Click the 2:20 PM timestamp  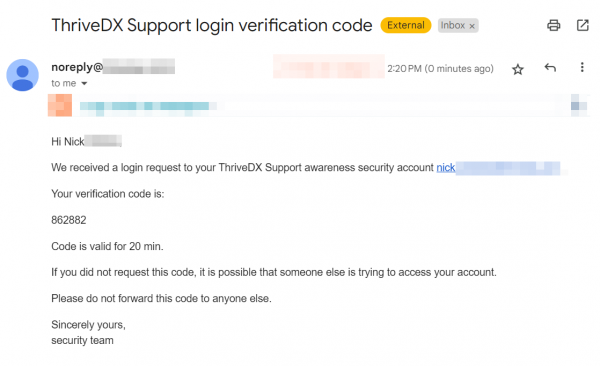coord(440,69)
